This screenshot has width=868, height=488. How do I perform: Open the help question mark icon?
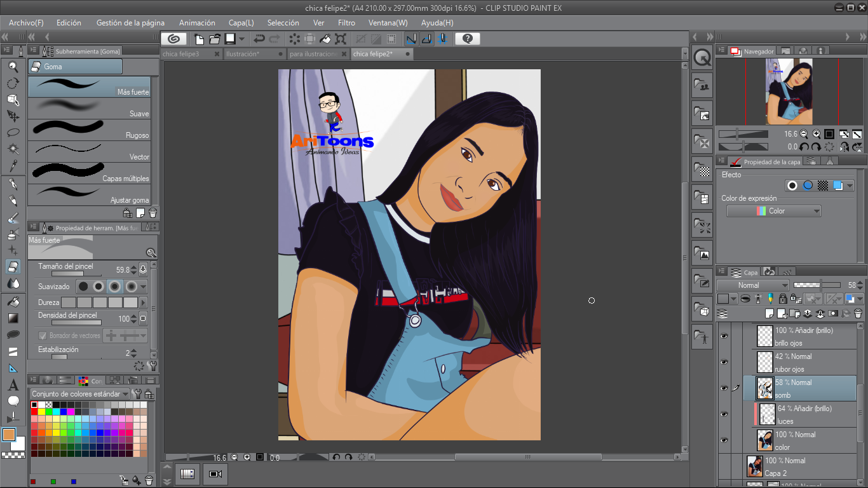click(468, 39)
